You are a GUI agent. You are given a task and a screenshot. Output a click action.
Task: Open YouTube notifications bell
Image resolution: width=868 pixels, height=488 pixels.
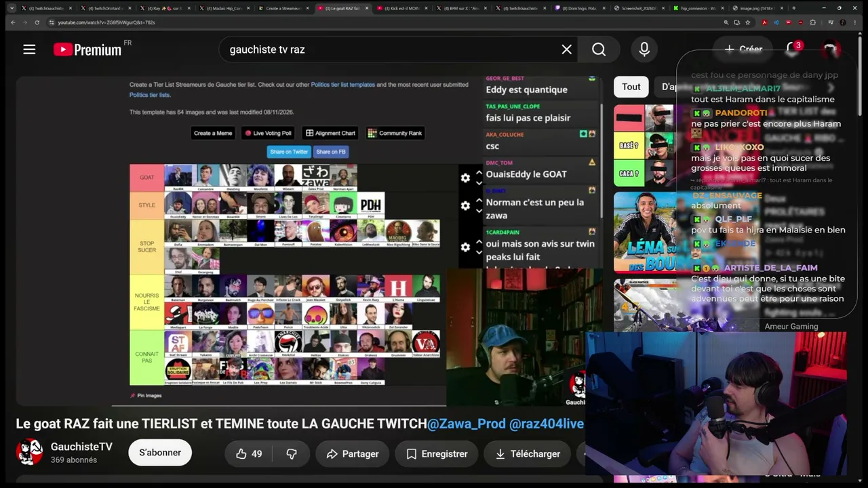(792, 49)
